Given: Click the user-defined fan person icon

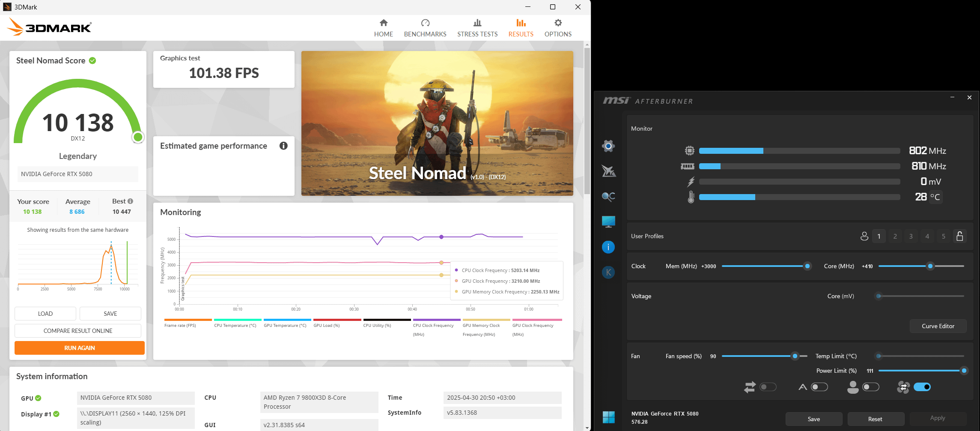Looking at the screenshot, I should click(x=853, y=387).
